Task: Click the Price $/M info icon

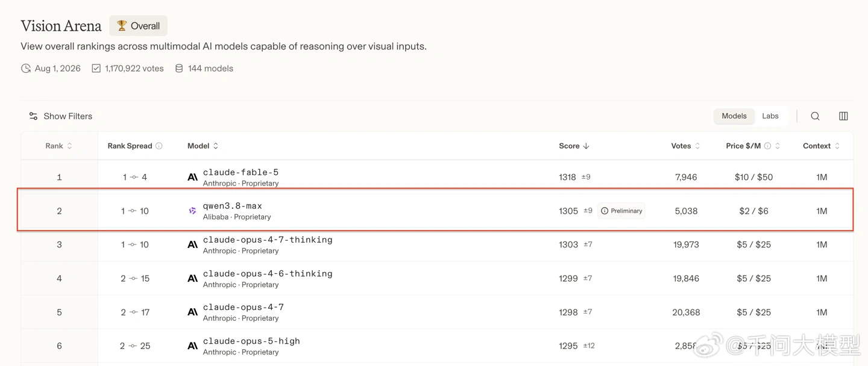Action: (768, 146)
